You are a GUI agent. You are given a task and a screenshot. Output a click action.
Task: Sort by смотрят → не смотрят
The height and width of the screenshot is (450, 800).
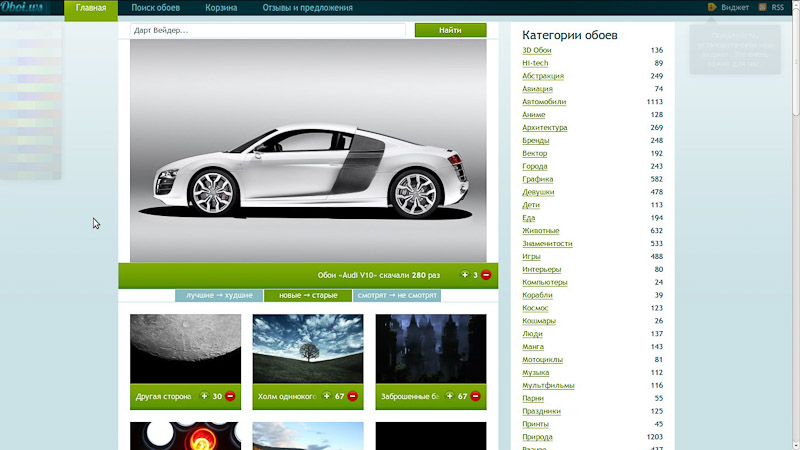click(397, 295)
